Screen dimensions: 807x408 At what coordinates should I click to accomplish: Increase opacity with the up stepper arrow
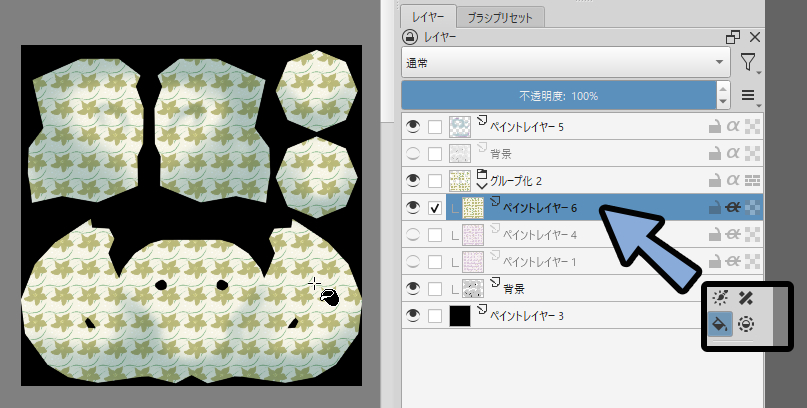[x=723, y=88]
